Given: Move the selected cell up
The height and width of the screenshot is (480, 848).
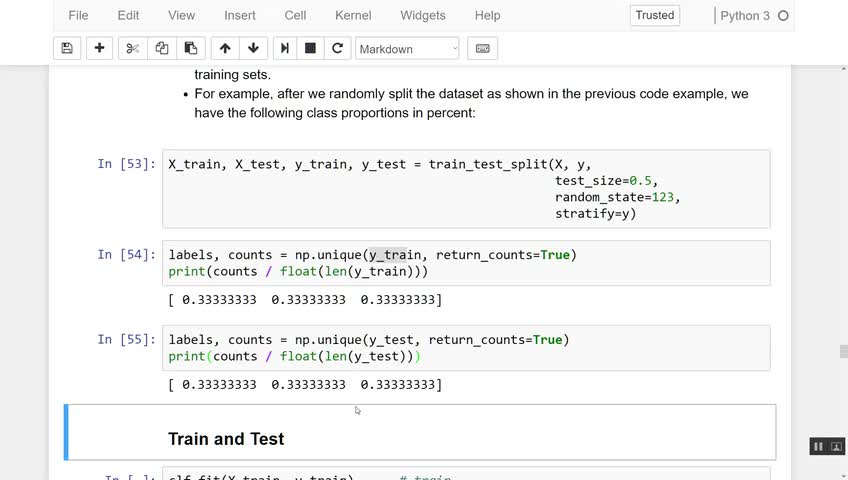Looking at the screenshot, I should (225, 48).
